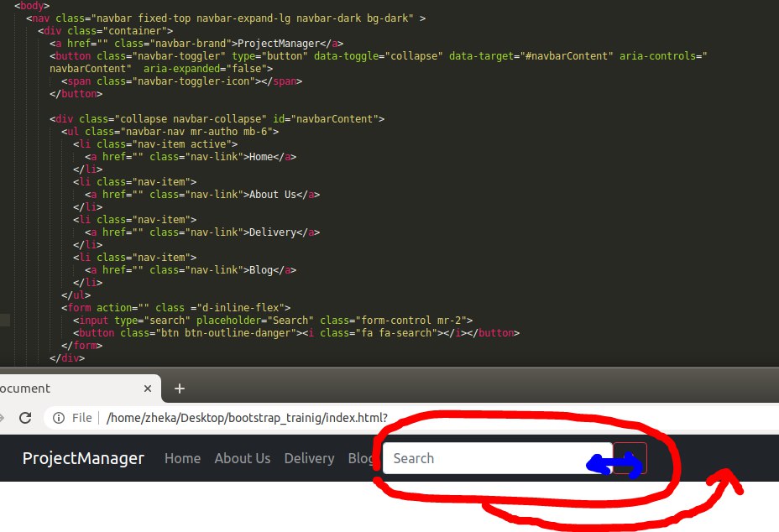Click the input type search code line

[x=273, y=321]
